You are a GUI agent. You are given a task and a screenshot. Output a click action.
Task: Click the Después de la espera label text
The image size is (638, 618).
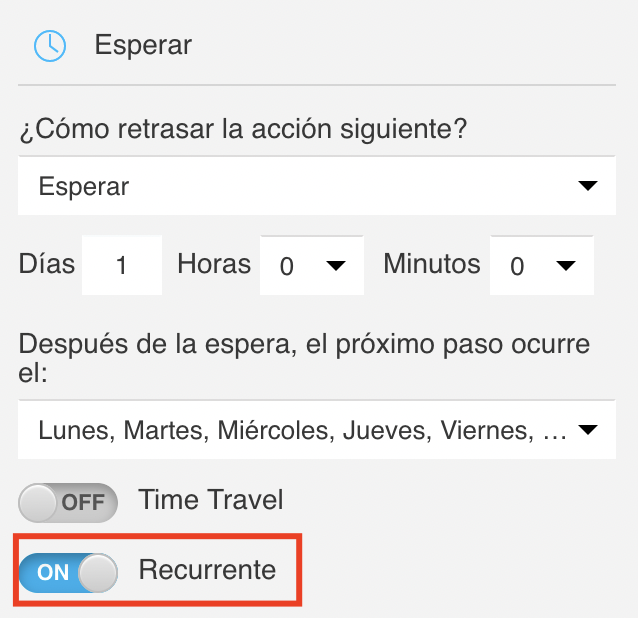click(x=304, y=358)
